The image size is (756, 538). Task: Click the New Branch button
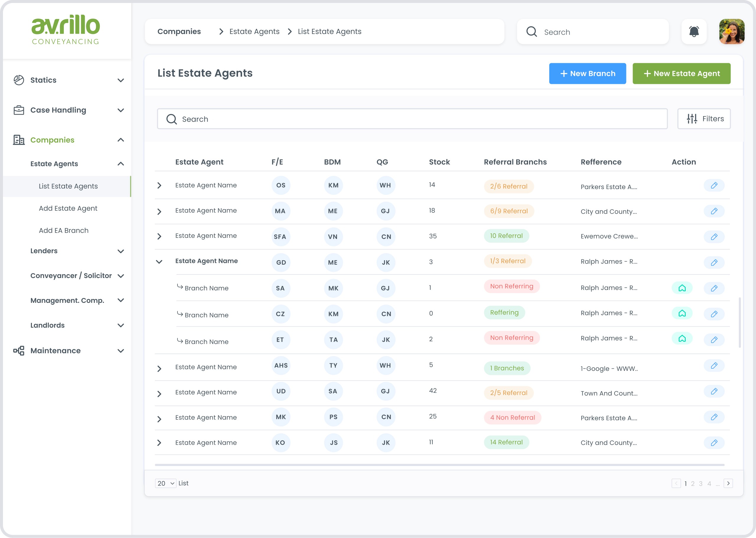click(587, 74)
